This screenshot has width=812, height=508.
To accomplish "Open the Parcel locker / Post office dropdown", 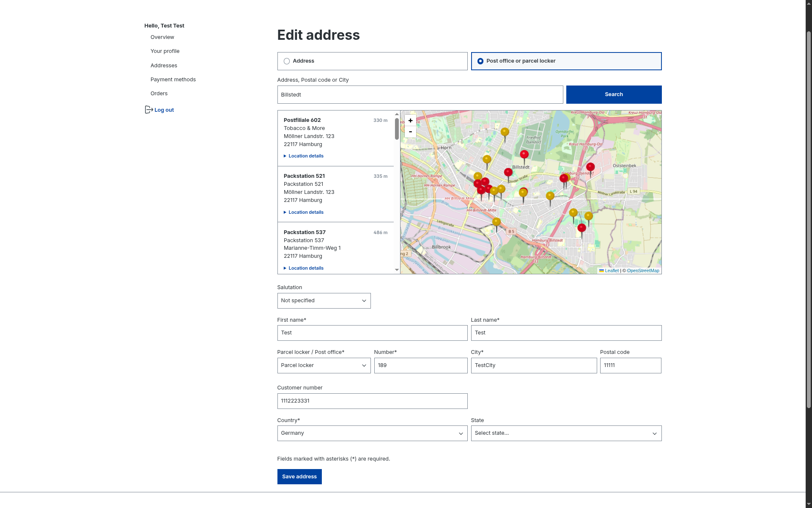I will point(324,366).
